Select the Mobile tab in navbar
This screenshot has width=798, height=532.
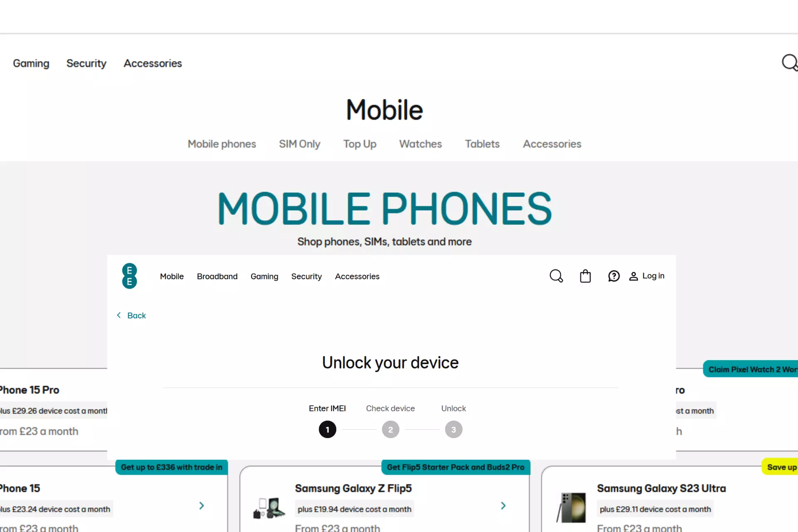point(172,276)
